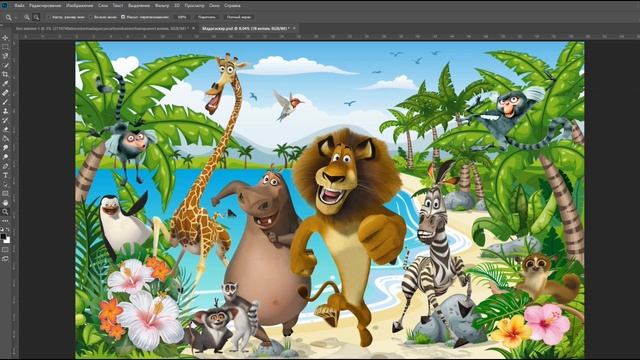640x360 pixels.
Task: Open the Текст menu
Action: [x=118, y=6]
